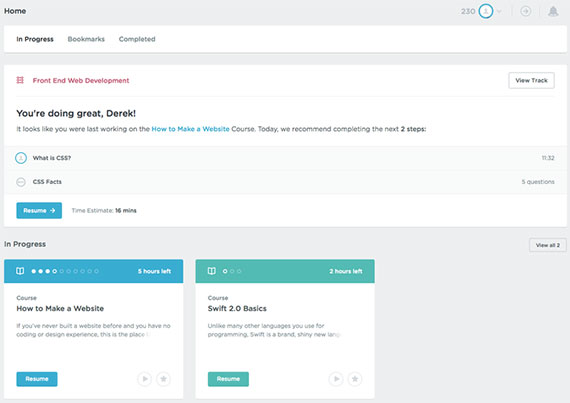Select the In Progress tab
Screen dimensions: 570x403
click(35, 39)
